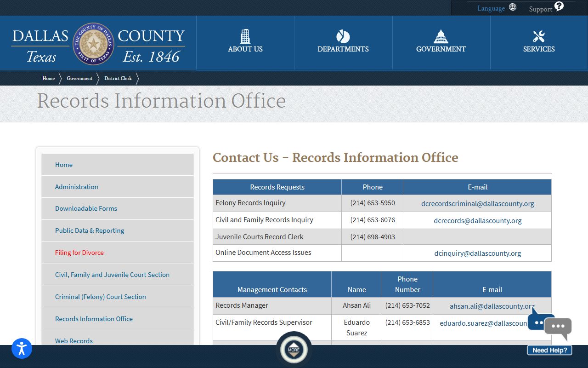588x368 pixels.
Task: Email dcrecordscriminal@dallascounty.org
Action: [x=478, y=203]
